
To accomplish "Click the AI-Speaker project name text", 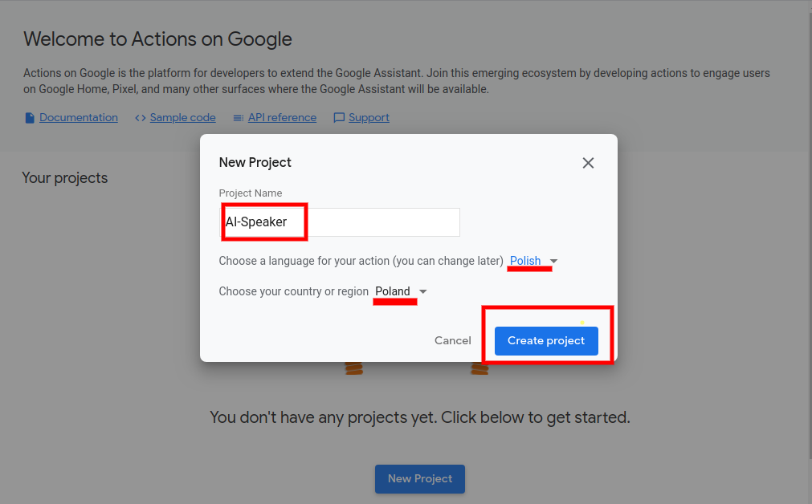I will tap(256, 222).
